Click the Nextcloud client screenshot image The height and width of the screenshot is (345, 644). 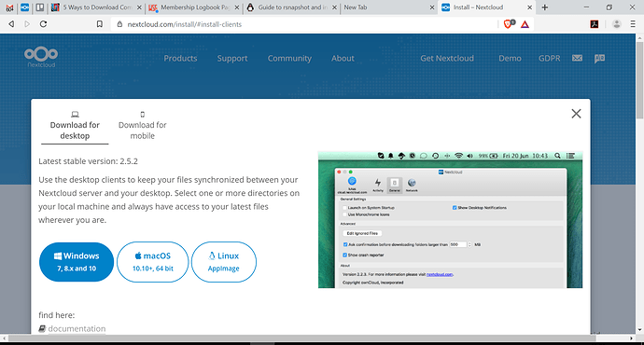tap(450, 219)
